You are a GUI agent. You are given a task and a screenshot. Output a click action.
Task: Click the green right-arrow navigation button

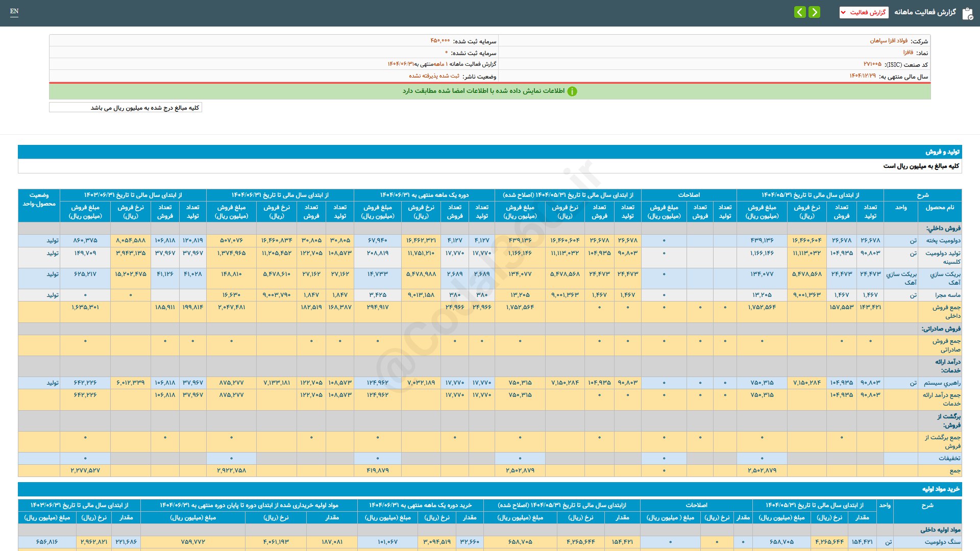pos(815,12)
